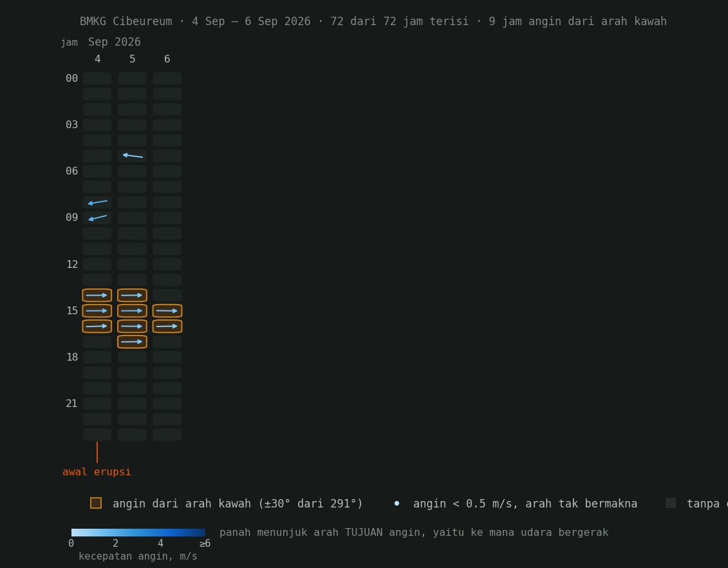Image resolution: width=728 pixels, height=568 pixels.
Task: Click the "≥6" color scale tick
Action: click(x=205, y=544)
